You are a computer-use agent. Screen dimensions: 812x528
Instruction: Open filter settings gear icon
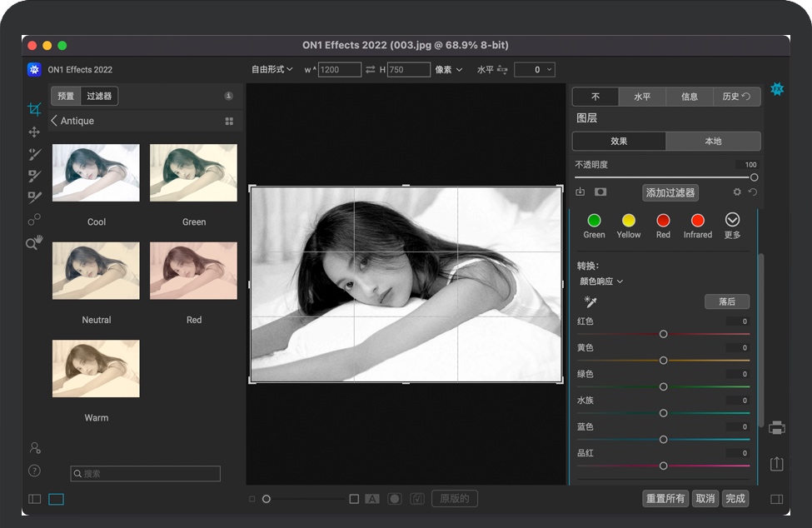click(737, 192)
